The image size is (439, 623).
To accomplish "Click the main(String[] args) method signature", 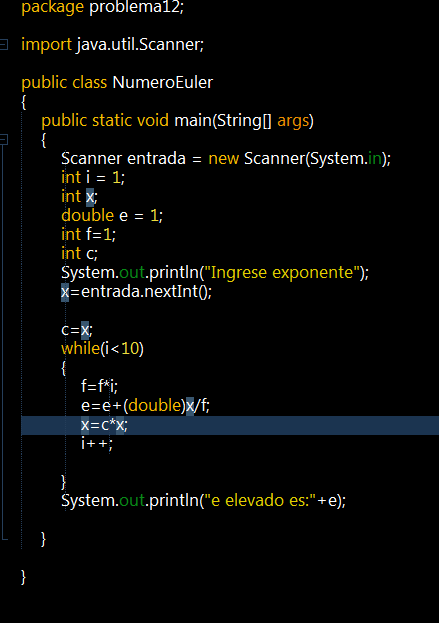I will coord(178,120).
